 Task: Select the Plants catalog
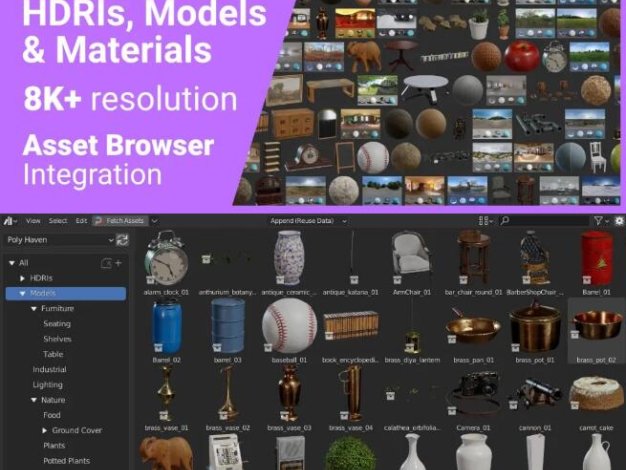[54, 446]
